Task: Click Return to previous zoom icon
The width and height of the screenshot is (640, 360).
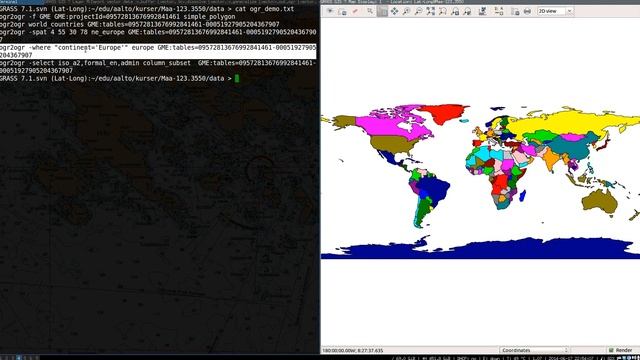Action: [455, 11]
